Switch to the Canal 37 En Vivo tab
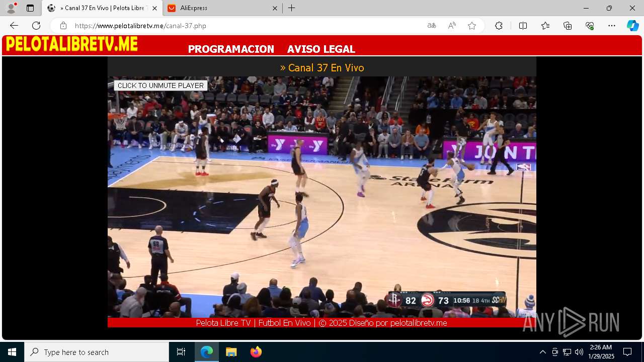This screenshot has width=644, height=362. (x=102, y=8)
